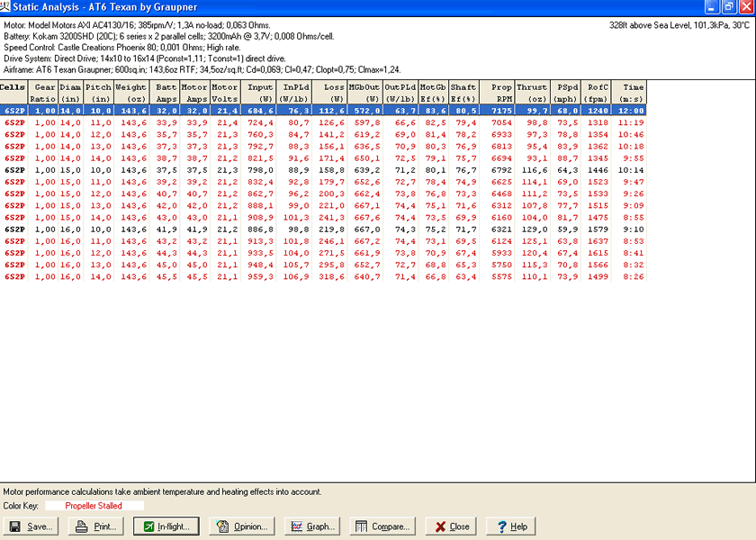Open the In-flight analysis
Viewport: 756px width, 540px height.
tap(166, 526)
